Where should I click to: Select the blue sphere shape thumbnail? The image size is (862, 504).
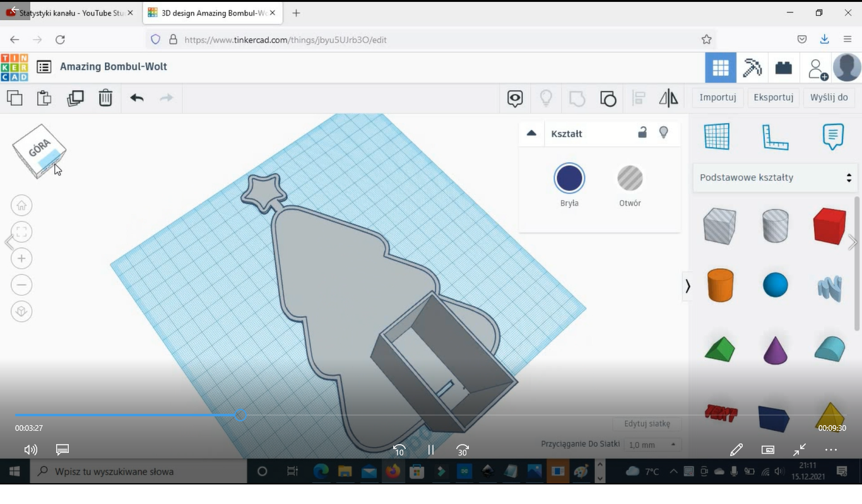click(x=775, y=285)
